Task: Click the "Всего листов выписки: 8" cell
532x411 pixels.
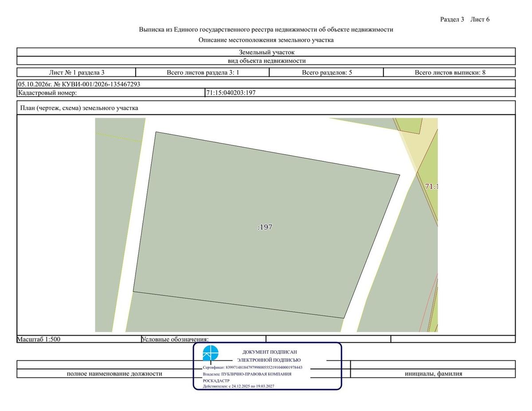Action: click(450, 72)
